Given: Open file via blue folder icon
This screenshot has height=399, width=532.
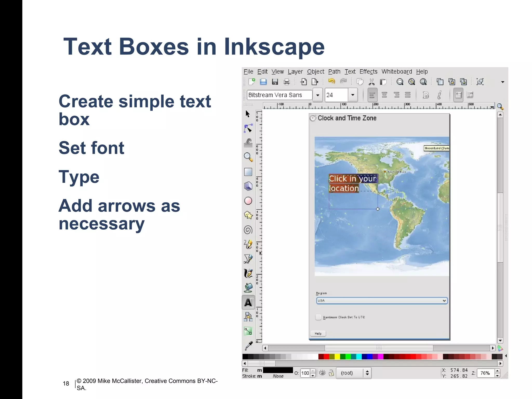Looking at the screenshot, I should tap(263, 82).
